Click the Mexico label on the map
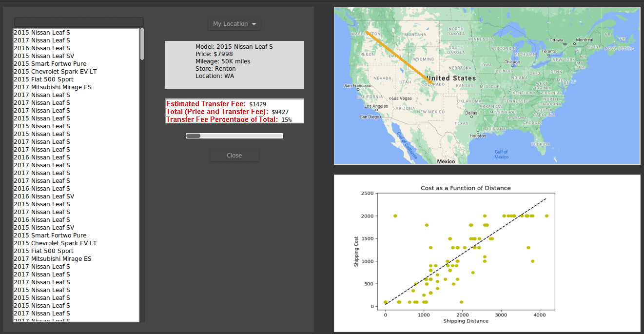 tap(446, 161)
